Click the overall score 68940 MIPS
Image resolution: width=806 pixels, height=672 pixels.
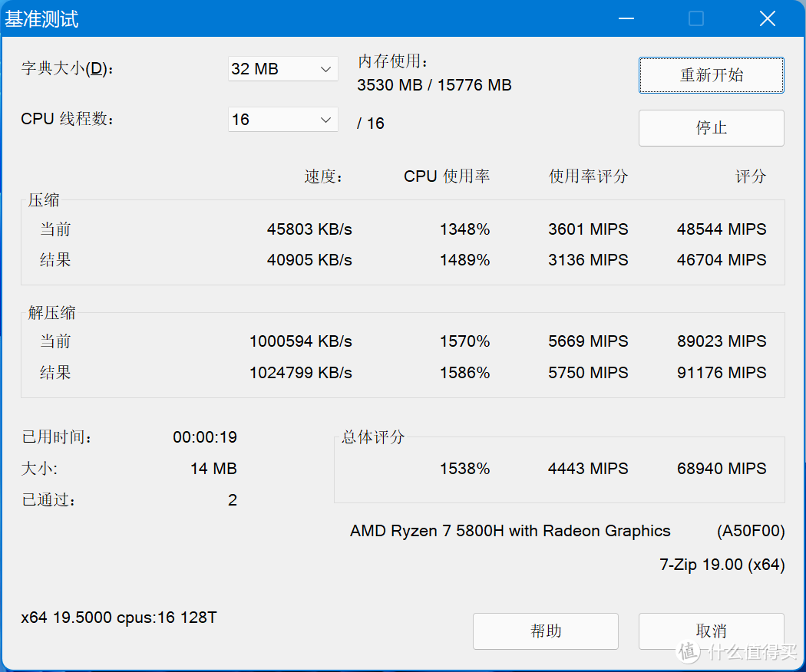721,469
